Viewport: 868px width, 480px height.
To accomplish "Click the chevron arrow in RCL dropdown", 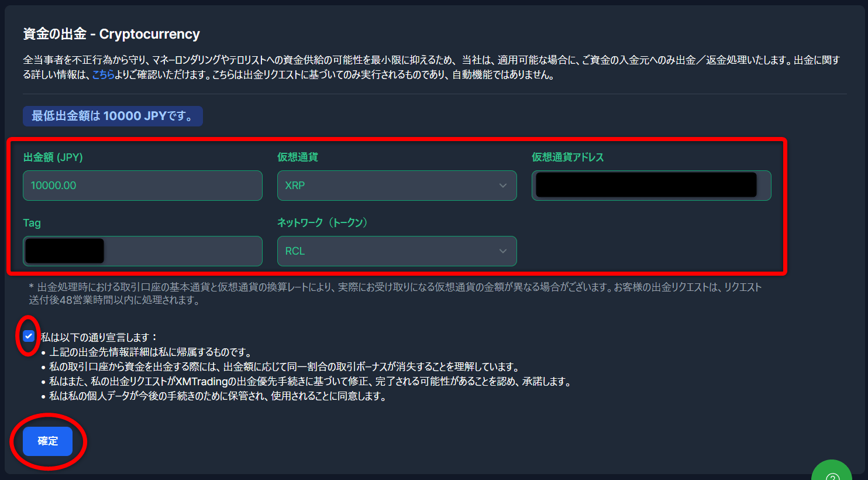I will (503, 251).
